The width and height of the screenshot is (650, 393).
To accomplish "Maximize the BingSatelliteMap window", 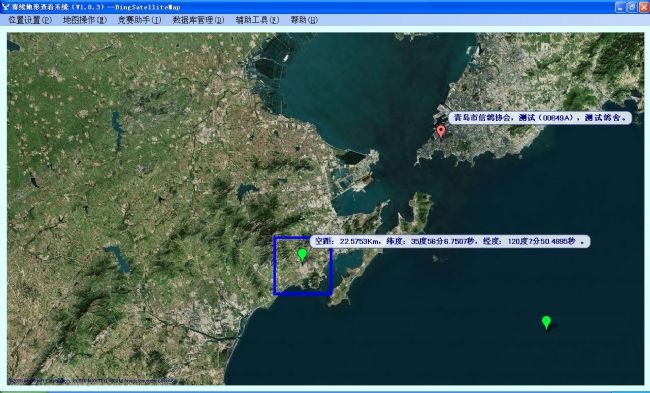I will click(632, 7).
